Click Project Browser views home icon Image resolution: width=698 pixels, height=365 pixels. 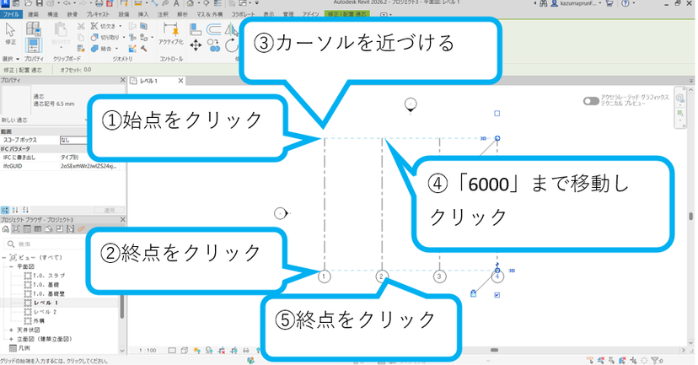5,229
